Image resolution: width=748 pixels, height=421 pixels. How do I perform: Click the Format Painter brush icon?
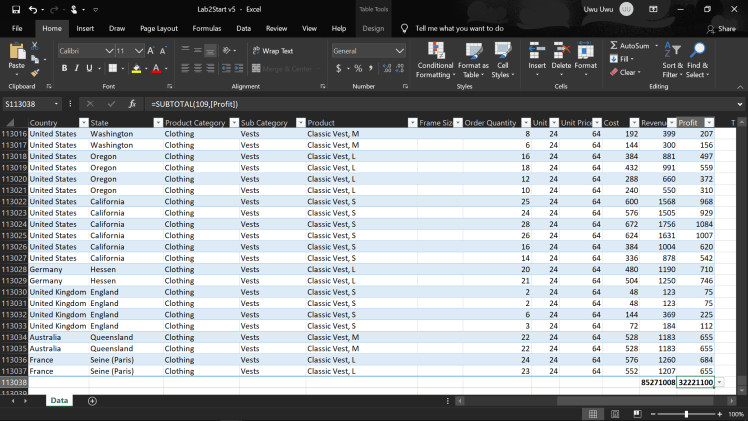[34, 72]
